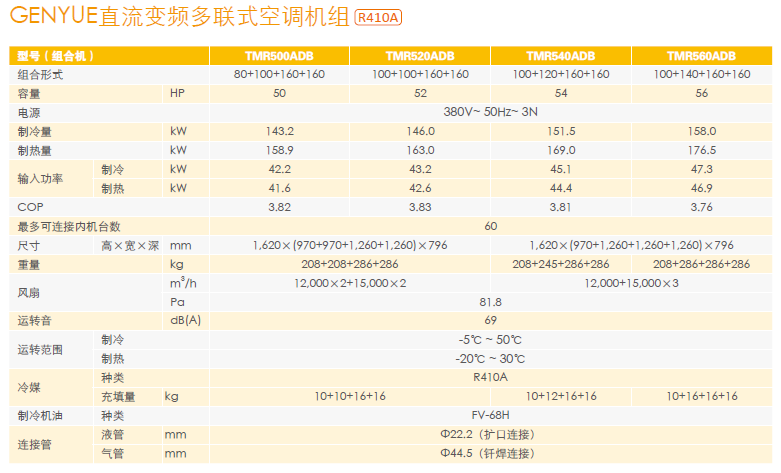781x473 pixels.
Task: Click the 380V~ 50Hz~ 3N power value
Action: (490, 113)
